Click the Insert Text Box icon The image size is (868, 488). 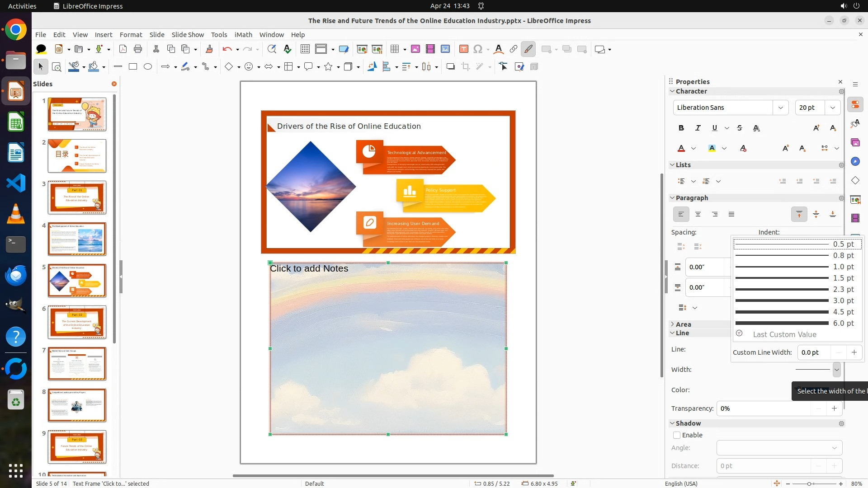point(463,49)
